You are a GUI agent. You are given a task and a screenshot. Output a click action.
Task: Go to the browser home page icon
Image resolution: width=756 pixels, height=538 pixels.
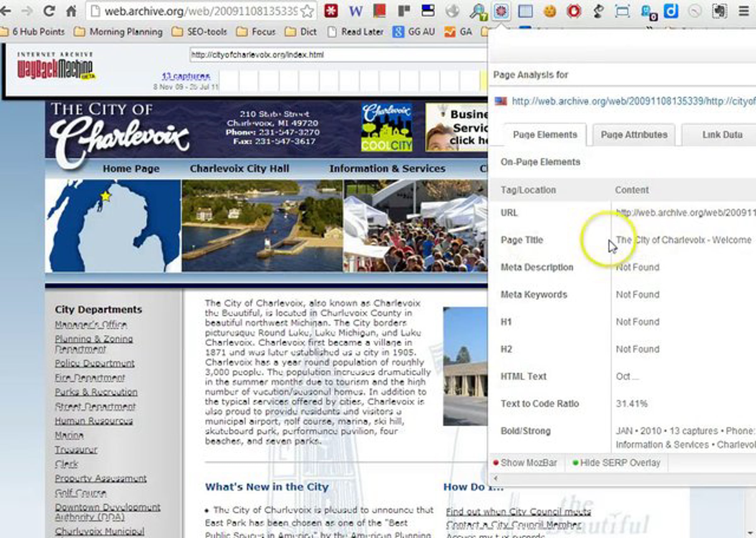tap(71, 11)
